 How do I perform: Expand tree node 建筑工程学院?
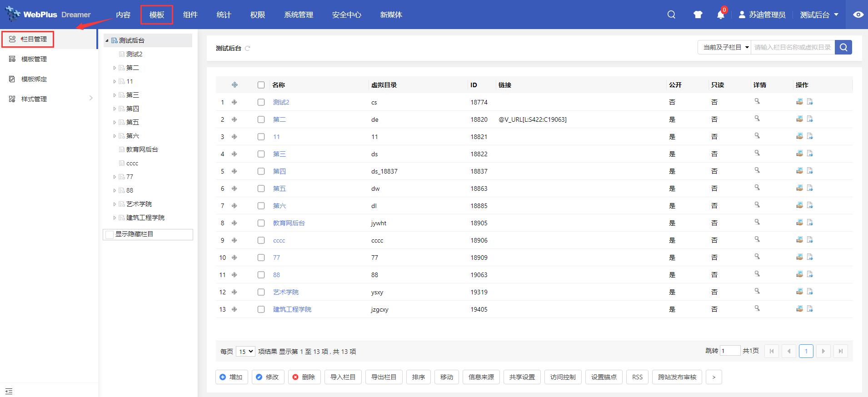tap(115, 218)
